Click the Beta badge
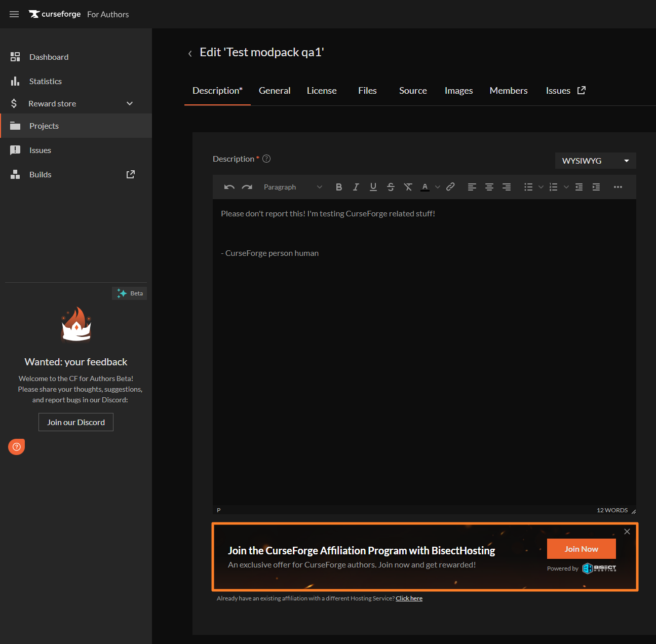 (129, 293)
